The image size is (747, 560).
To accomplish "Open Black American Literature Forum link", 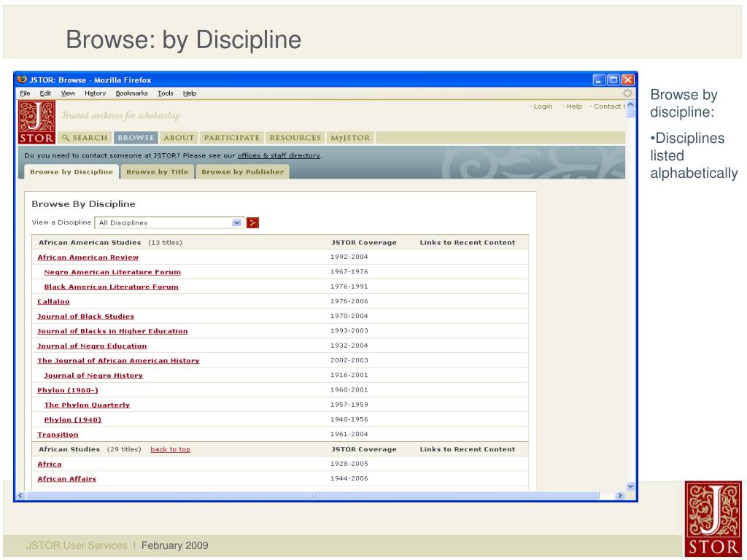I will (x=111, y=287).
